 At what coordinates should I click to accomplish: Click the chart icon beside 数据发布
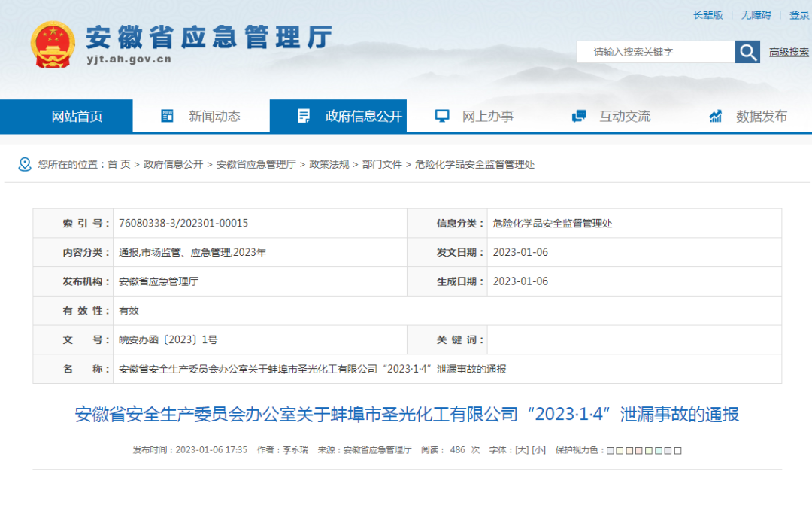pyautogui.click(x=715, y=116)
